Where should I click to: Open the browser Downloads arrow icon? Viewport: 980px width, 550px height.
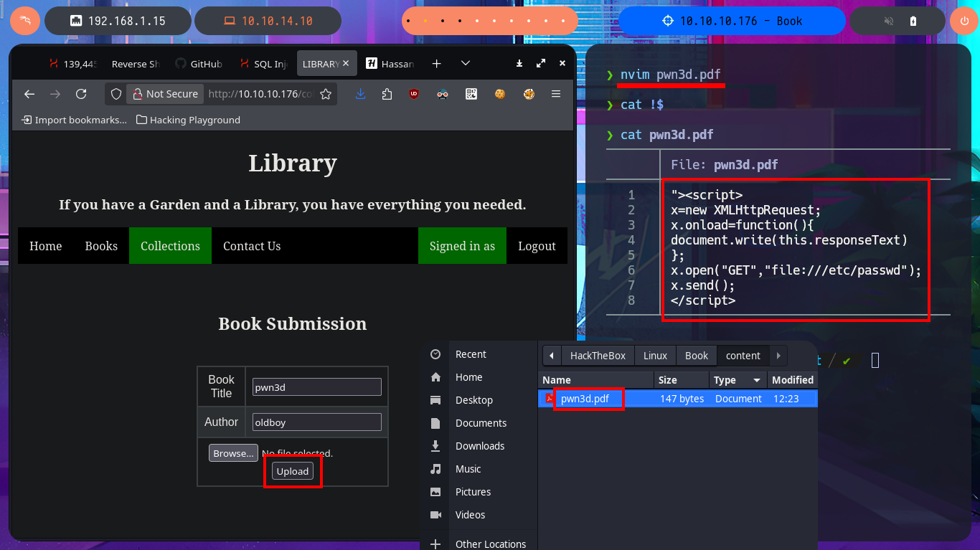tap(361, 94)
